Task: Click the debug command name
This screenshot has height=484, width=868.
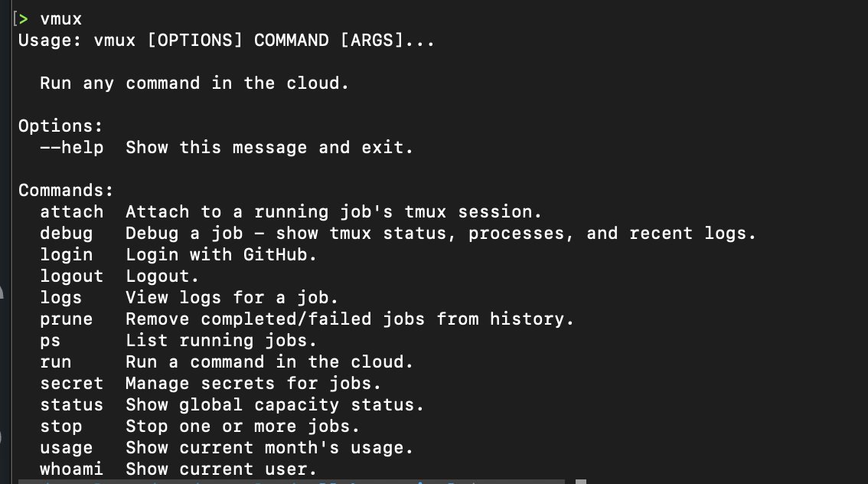Action: point(66,233)
